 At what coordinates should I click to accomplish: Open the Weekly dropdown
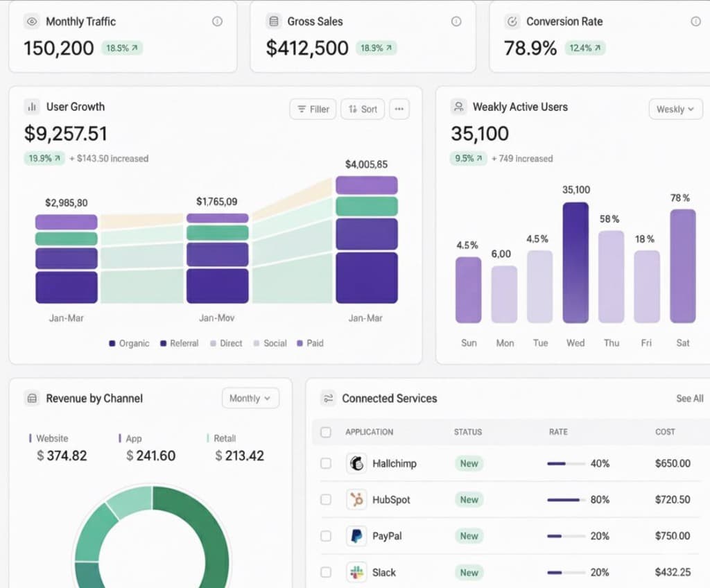click(x=675, y=109)
